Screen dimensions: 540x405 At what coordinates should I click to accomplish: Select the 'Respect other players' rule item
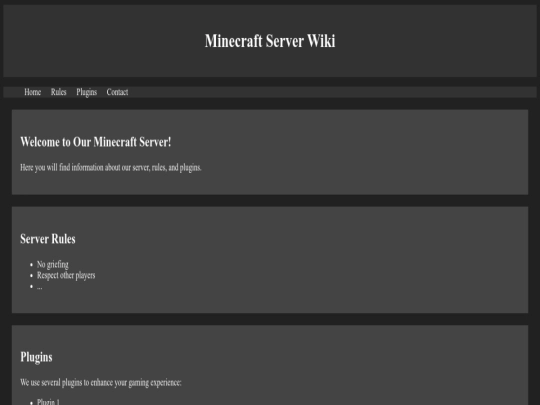[66, 276]
